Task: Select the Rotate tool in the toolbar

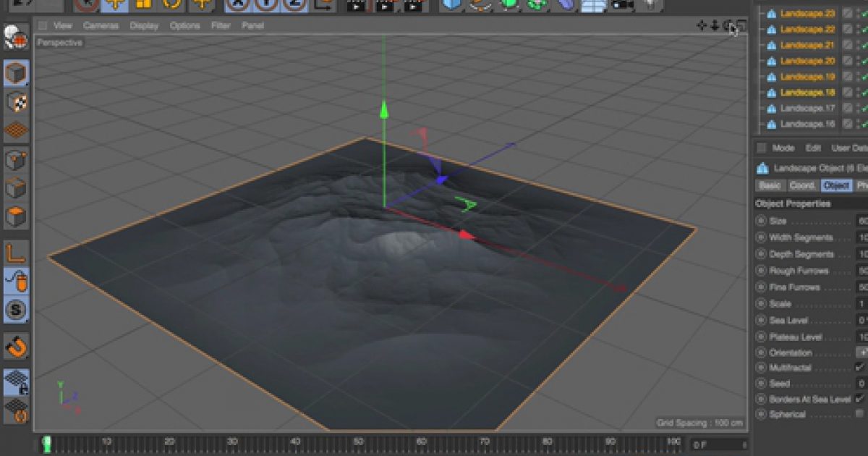Action: pyautogui.click(x=171, y=7)
